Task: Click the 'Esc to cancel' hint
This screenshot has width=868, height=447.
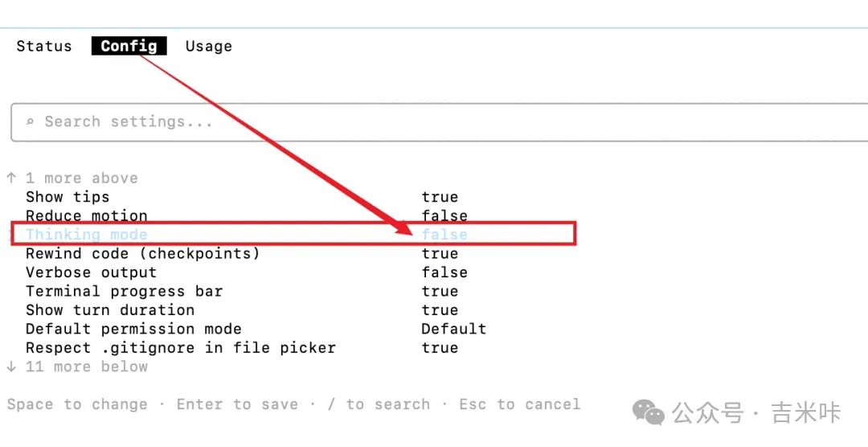Action: point(519,404)
